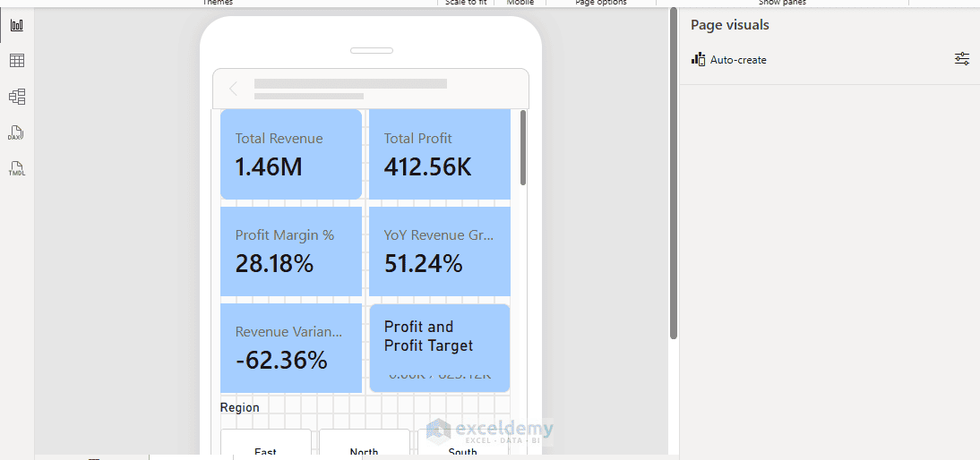Select the Profit Margin % card
The image size is (980, 460).
(291, 251)
